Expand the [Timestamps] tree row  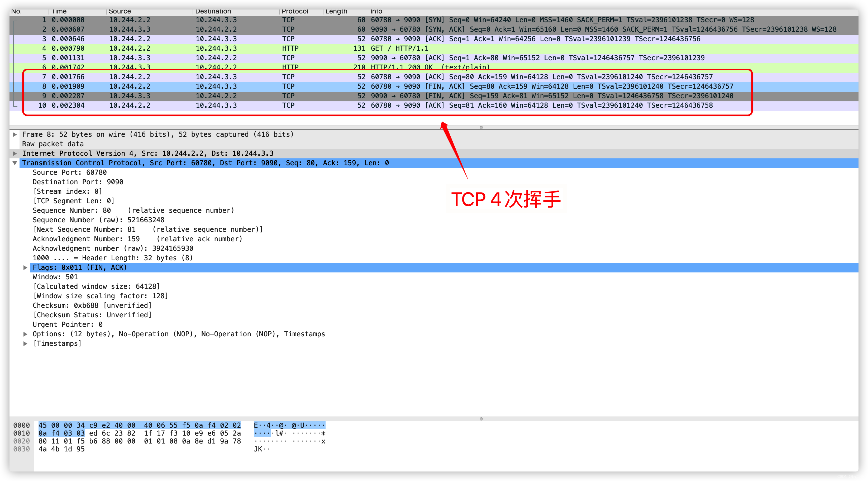tap(25, 343)
